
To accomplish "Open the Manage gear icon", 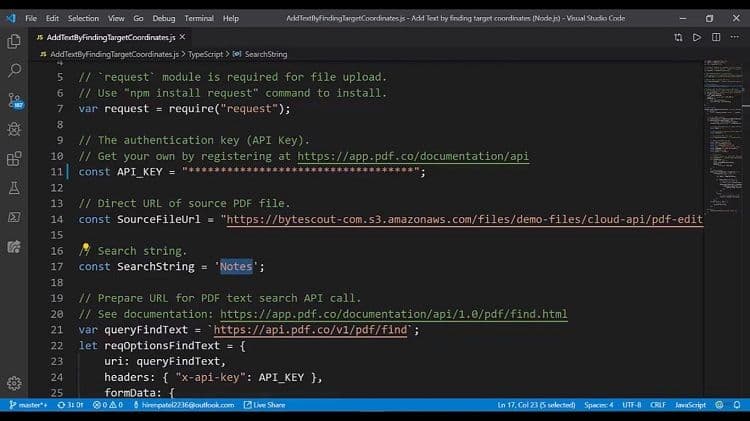I will [x=14, y=383].
